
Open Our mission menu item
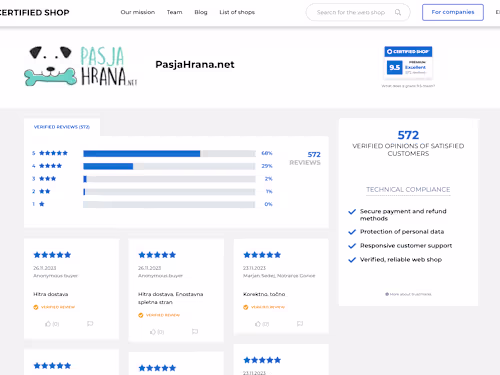(x=138, y=12)
